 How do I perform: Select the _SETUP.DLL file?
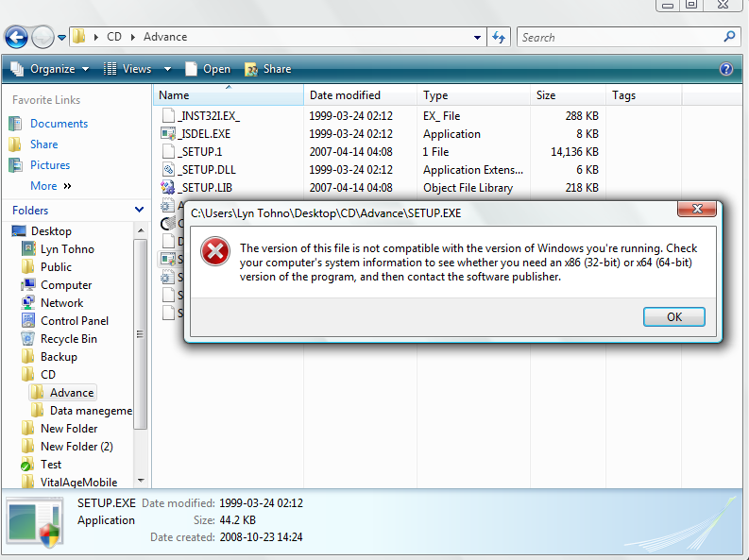205,170
